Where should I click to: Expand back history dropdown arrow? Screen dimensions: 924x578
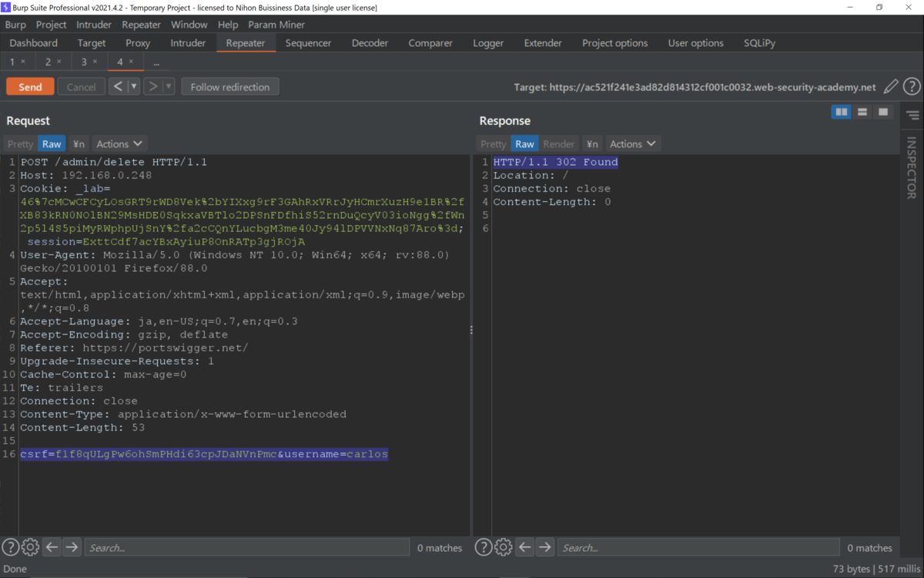coord(134,86)
